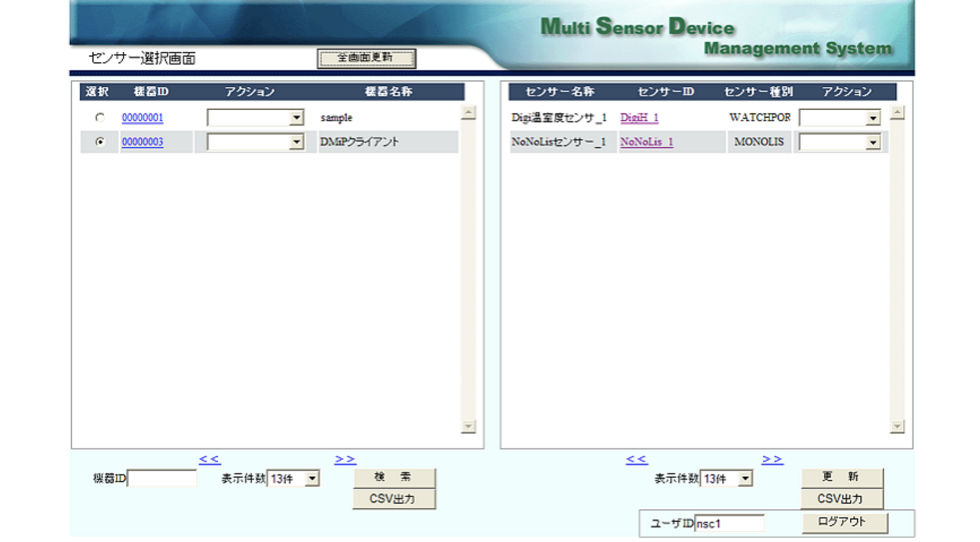
Task: Go to next page of the sensor list
Action: (x=772, y=459)
